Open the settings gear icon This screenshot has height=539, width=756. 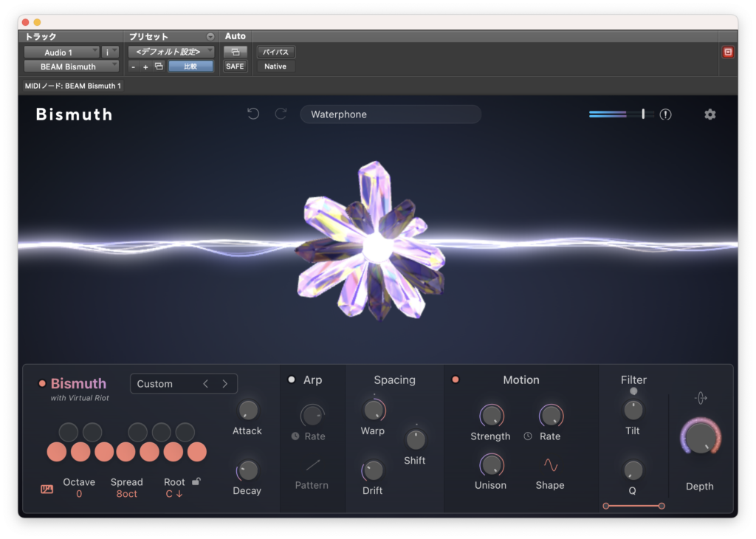tap(709, 114)
